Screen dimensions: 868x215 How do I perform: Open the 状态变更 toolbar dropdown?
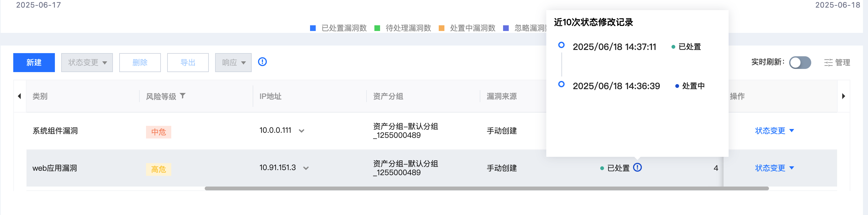coord(87,62)
